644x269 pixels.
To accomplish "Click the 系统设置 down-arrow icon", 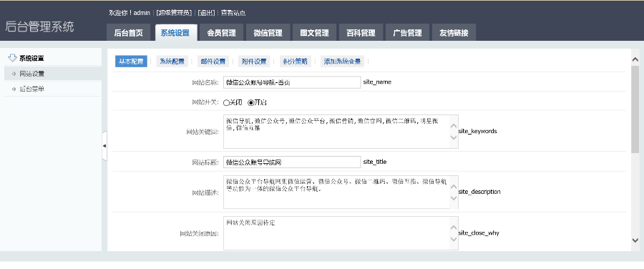I will (x=12, y=58).
